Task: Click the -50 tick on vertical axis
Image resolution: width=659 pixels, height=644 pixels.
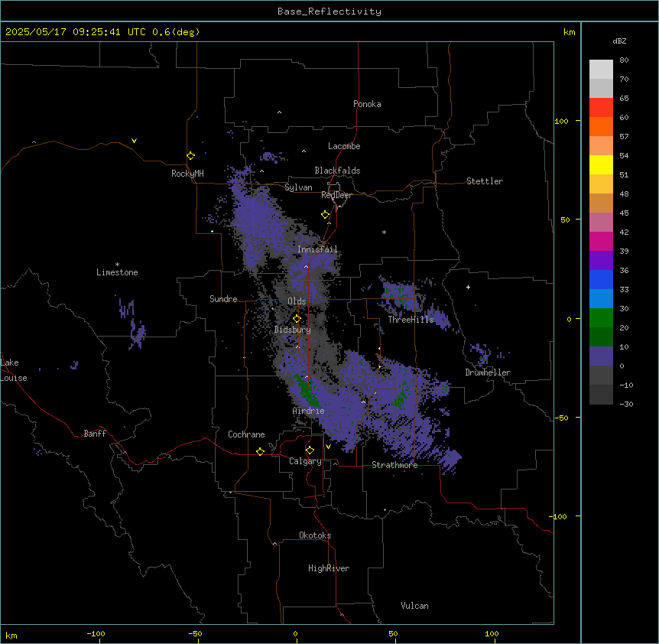Action: tap(560, 418)
